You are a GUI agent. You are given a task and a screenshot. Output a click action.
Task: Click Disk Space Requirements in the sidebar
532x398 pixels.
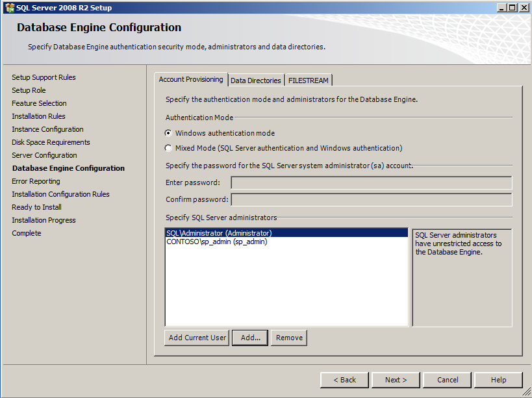[51, 142]
